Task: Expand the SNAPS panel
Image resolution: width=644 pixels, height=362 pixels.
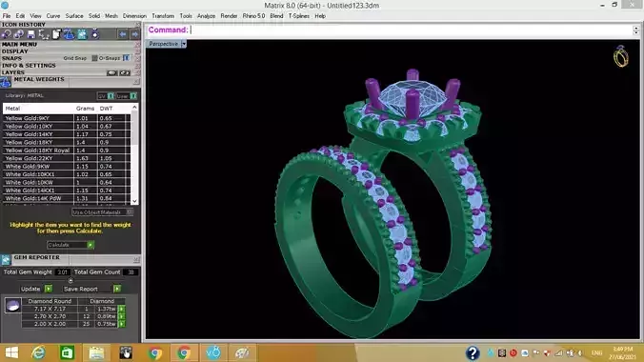Action: [12, 58]
